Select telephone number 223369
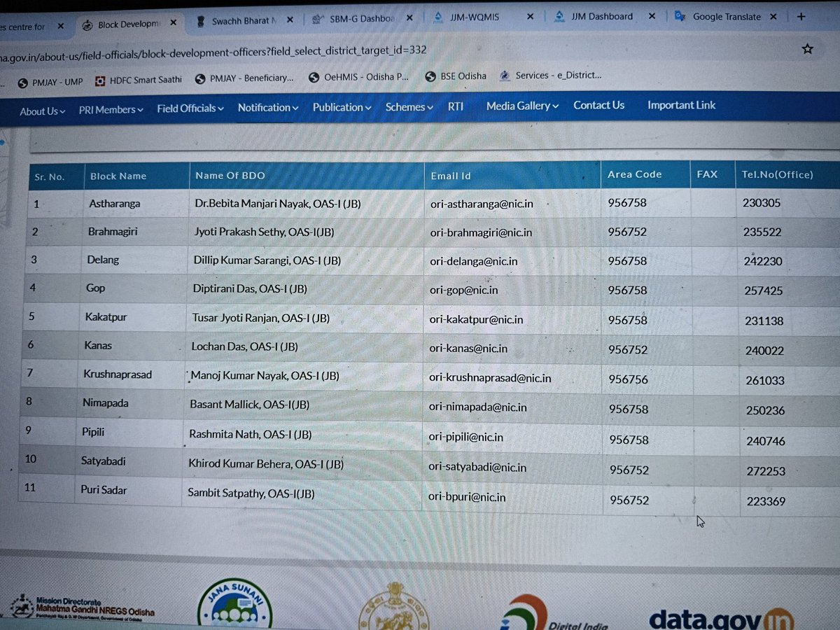Screen dimensions: 840x630 [766, 501]
